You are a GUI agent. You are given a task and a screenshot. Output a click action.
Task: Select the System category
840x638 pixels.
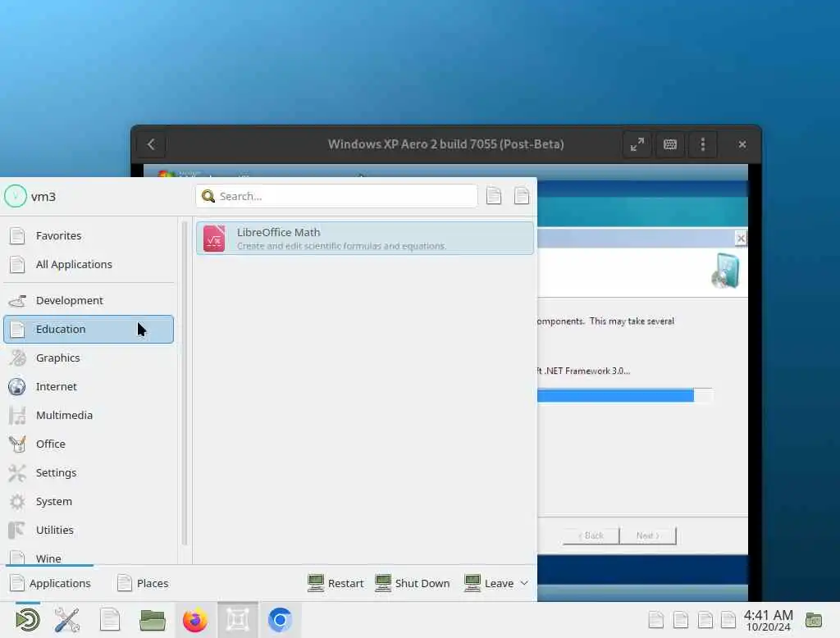point(89,501)
